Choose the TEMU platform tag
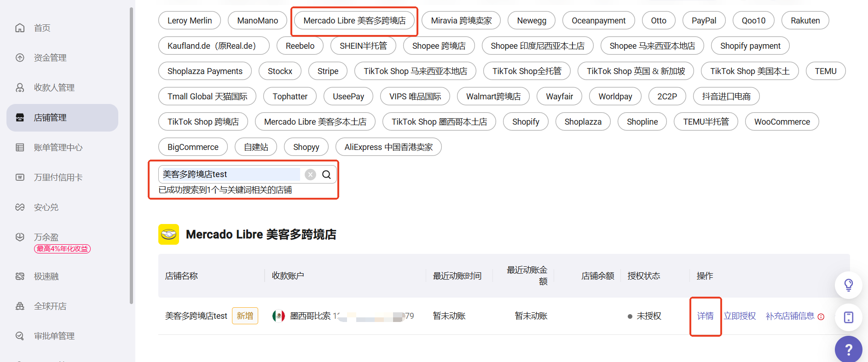Image resolution: width=868 pixels, height=362 pixels. (825, 71)
